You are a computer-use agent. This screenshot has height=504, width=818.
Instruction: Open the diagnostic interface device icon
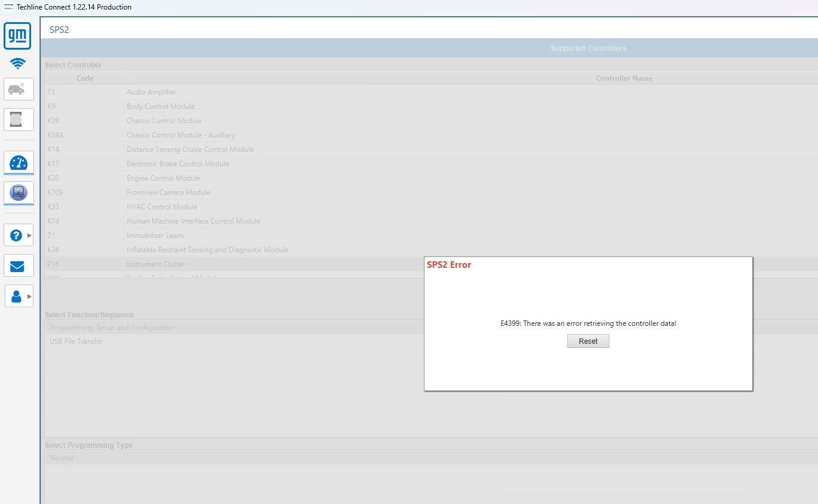(x=19, y=120)
